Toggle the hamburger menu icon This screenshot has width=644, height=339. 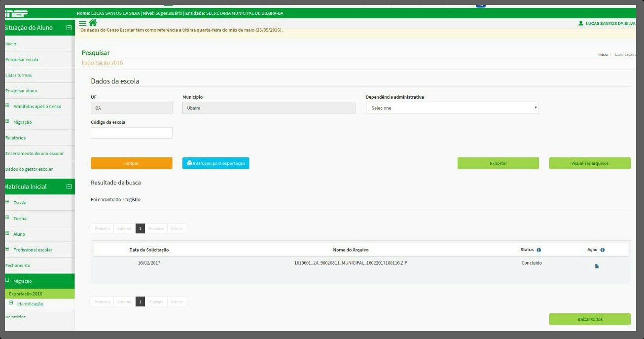click(x=82, y=23)
